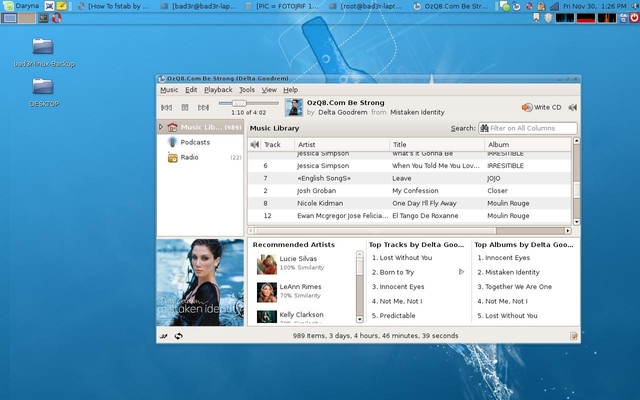Viewport: 640px width, 400px height.
Task: Open the Daryna main menu
Action: coord(21,6)
